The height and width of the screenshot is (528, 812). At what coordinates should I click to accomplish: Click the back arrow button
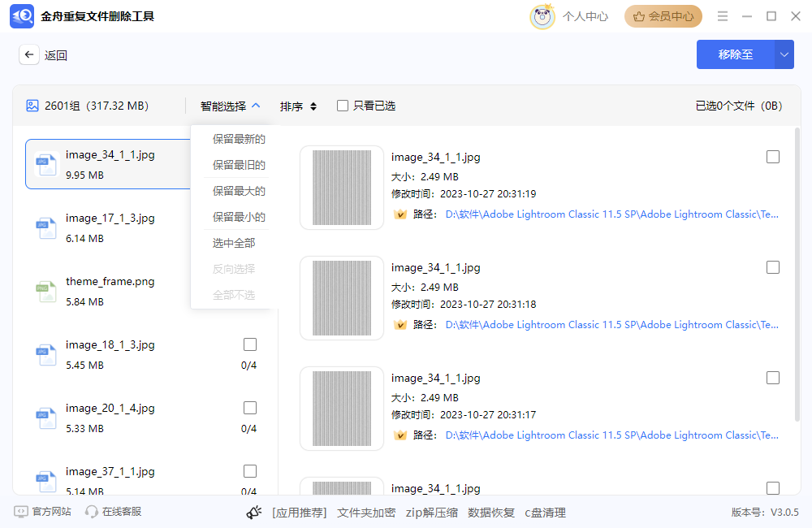tap(29, 54)
